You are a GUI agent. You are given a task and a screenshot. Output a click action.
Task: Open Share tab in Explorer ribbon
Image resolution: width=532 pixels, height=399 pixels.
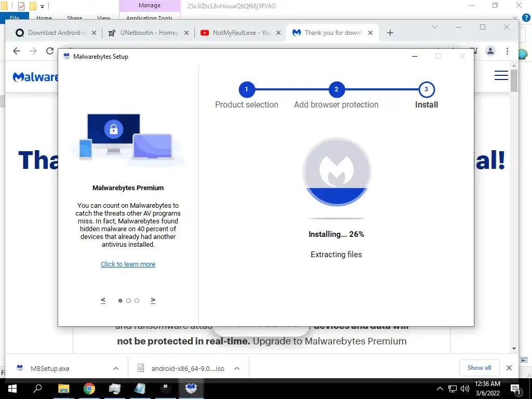point(74,17)
